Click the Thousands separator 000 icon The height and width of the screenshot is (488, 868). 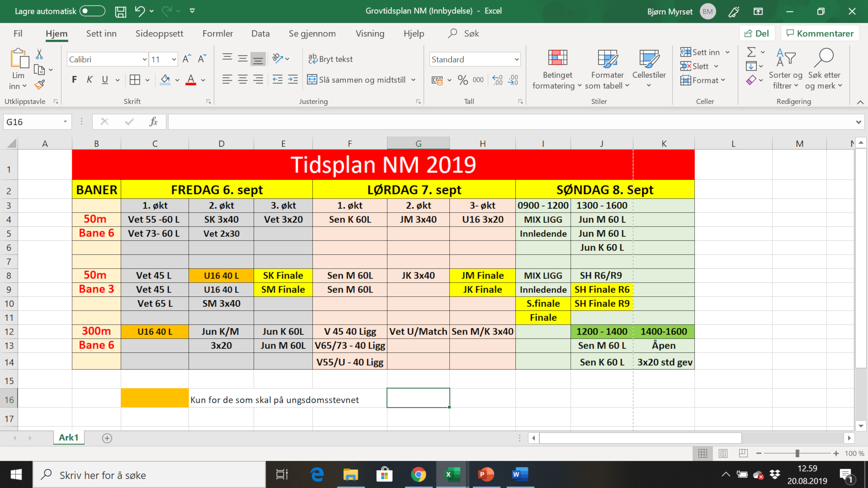tap(478, 80)
